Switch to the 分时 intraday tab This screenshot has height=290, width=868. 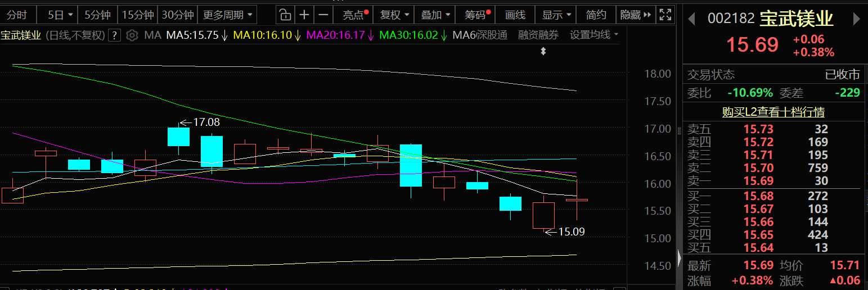click(x=17, y=15)
